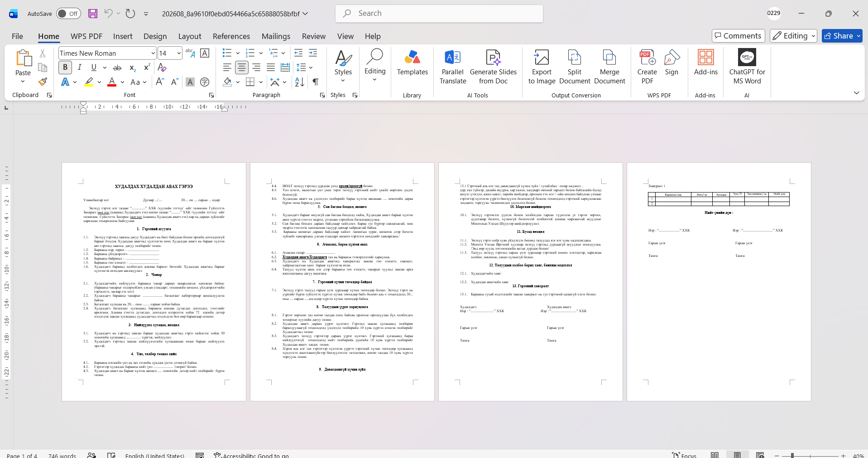868x458 pixels.
Task: Launch ChatGPT for MS Word
Action: [x=747, y=67]
